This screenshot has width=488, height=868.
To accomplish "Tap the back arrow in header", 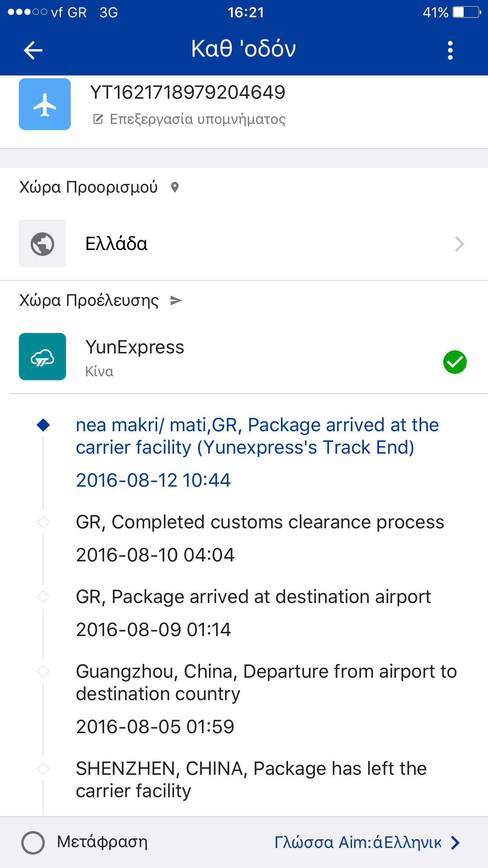I will [33, 50].
